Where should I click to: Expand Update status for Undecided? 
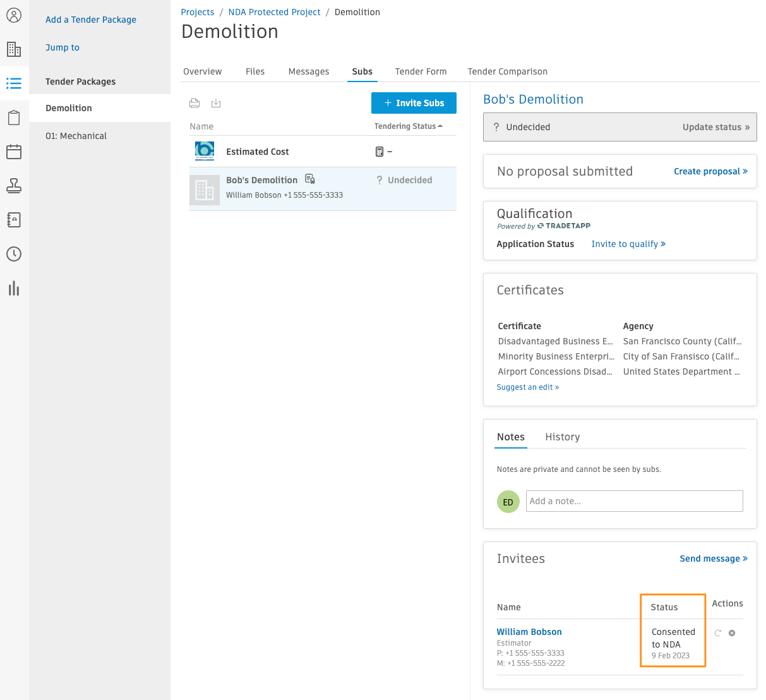point(716,127)
